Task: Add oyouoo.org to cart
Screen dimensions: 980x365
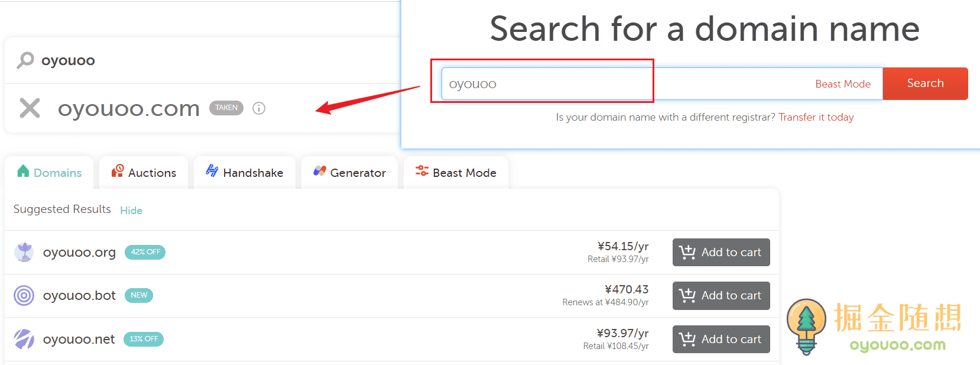Action: coord(721,253)
